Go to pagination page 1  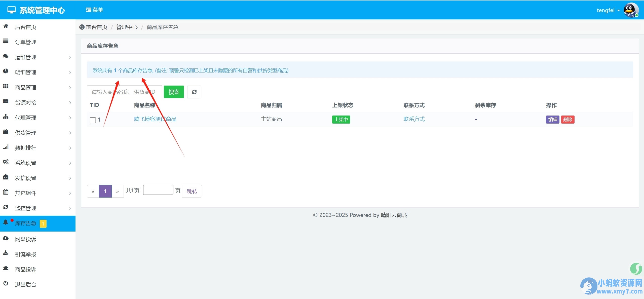tap(105, 191)
